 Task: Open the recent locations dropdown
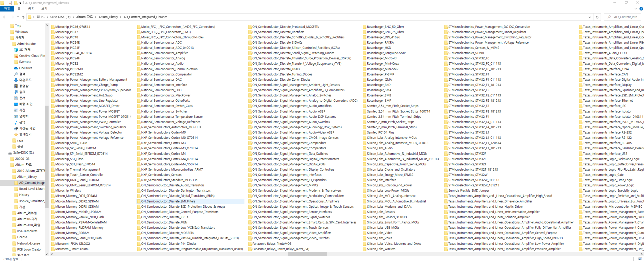(18, 17)
